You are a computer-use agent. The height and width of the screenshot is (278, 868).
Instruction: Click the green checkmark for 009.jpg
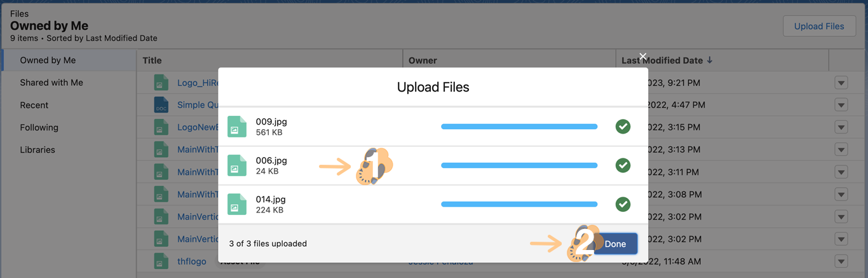pos(623,127)
